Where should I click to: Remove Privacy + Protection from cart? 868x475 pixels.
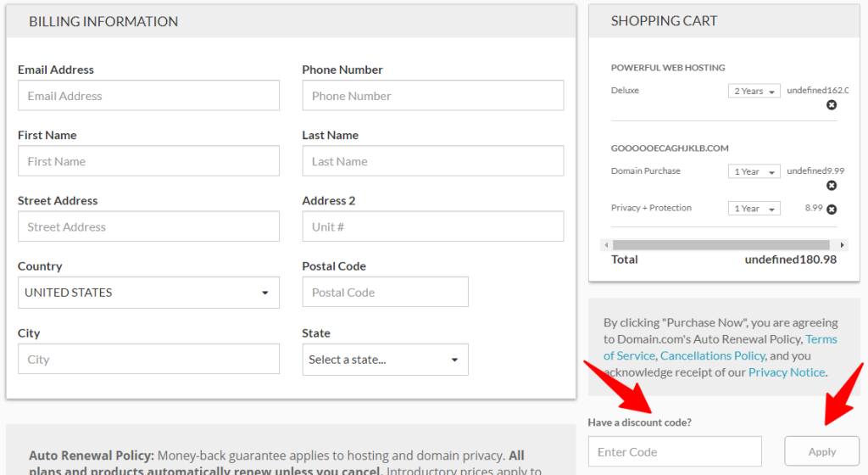[832, 210]
